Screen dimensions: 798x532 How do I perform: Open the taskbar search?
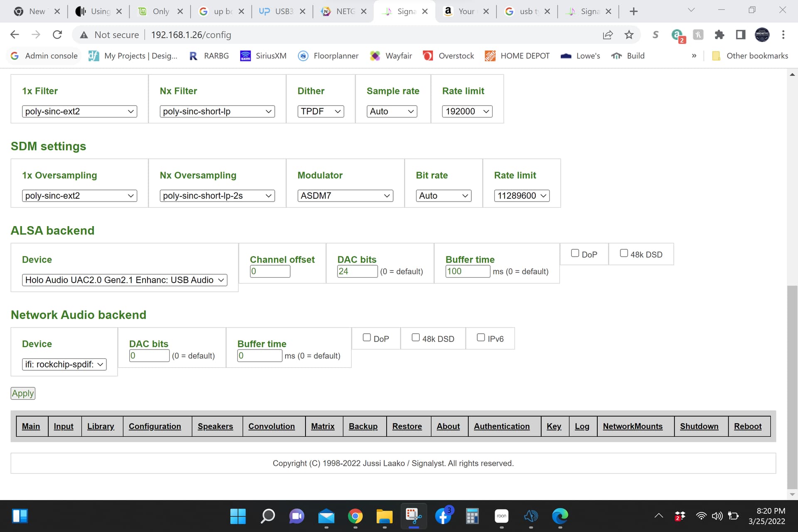click(x=268, y=516)
